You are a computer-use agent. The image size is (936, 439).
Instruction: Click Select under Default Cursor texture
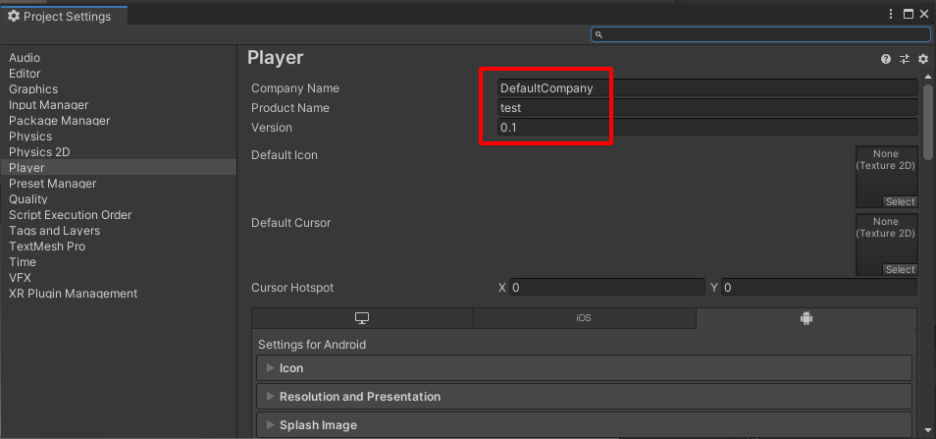click(x=900, y=269)
